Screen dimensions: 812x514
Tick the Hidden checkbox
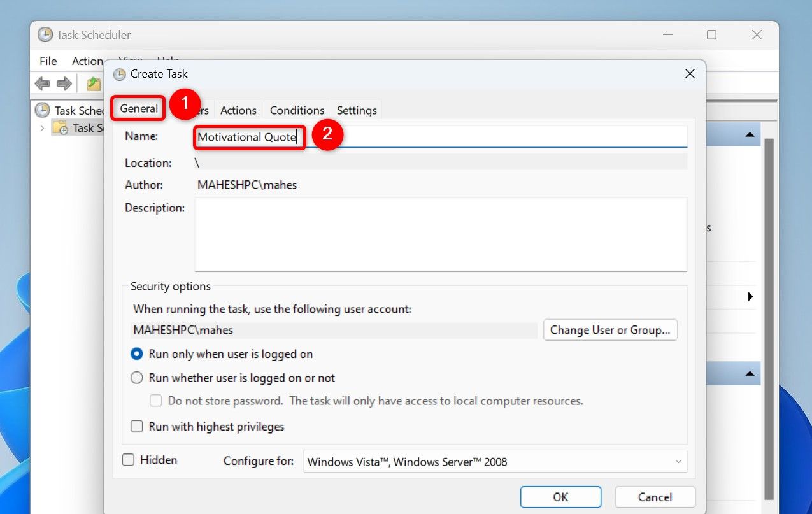point(128,460)
